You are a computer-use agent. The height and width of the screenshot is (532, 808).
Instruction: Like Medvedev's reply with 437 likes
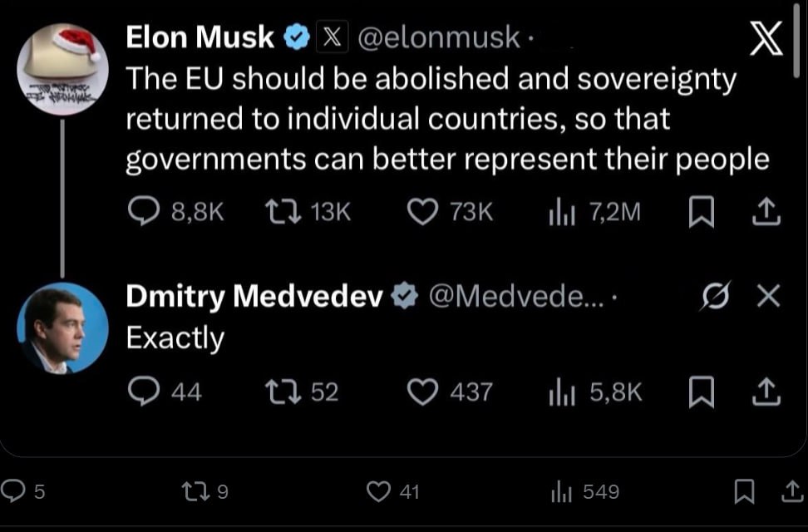tap(423, 392)
